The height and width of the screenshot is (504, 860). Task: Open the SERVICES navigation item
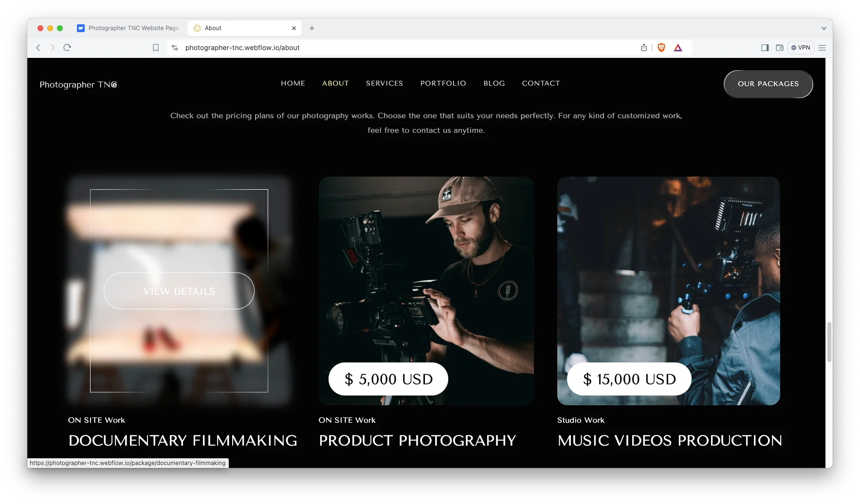coord(384,83)
